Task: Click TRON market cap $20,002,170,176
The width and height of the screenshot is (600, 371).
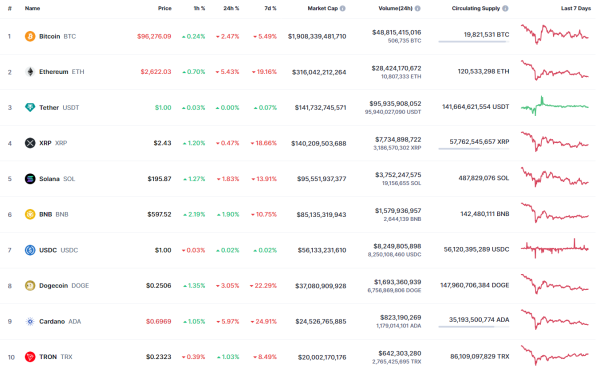Action: tap(322, 357)
